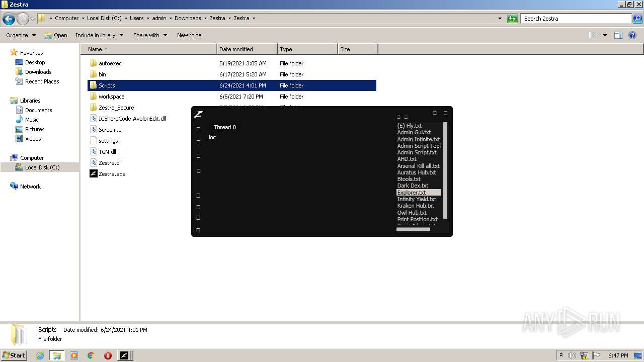Select Infinity Yield.txt in the script list
Screen dimensions: 644x362
pyautogui.click(x=417, y=199)
